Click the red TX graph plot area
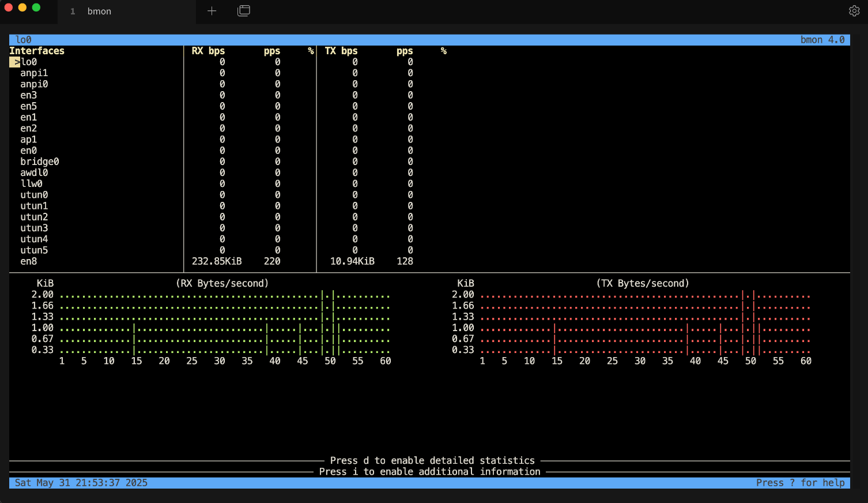Viewport: 868px width, 503px height. (x=646, y=322)
